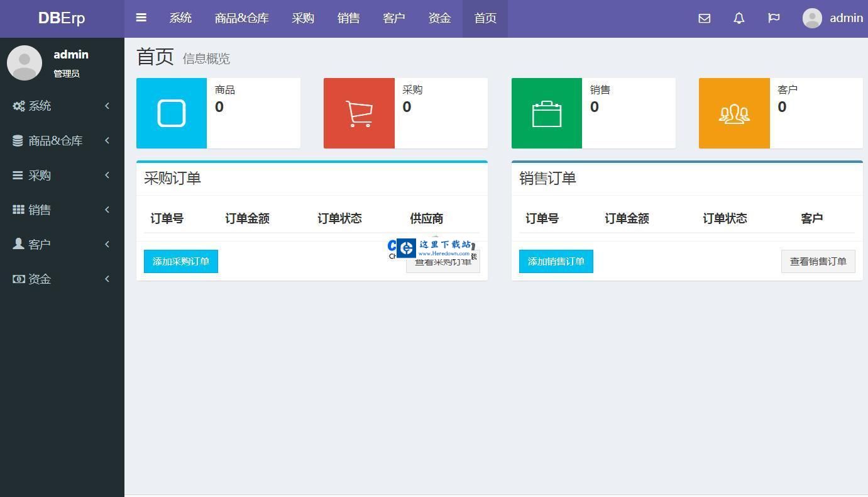Click the flag icon in the top bar

click(x=774, y=18)
